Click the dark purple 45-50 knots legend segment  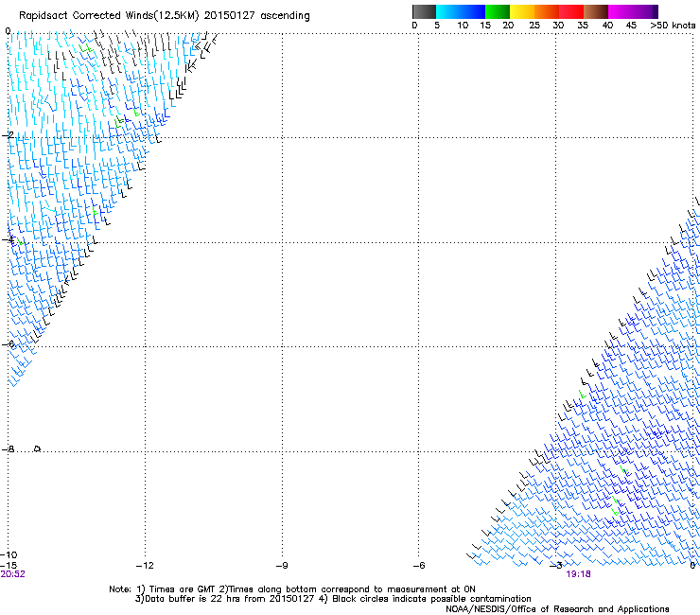tap(645, 11)
